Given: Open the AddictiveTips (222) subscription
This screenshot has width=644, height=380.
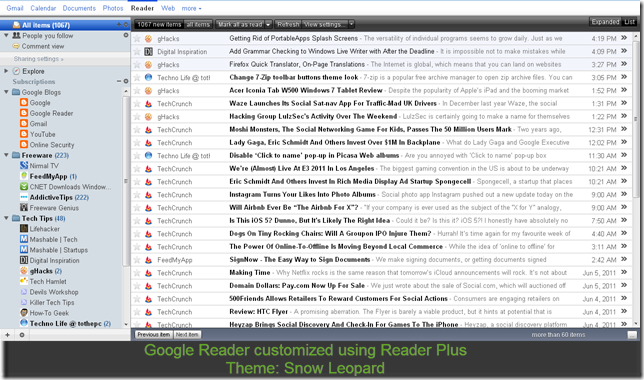Looking at the screenshot, I should pyautogui.click(x=59, y=197).
